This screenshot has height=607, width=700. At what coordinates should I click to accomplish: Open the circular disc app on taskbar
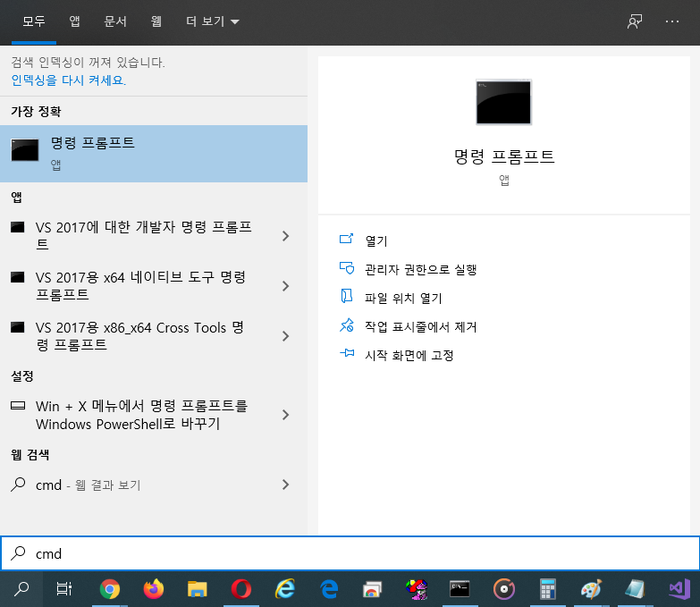tap(504, 589)
